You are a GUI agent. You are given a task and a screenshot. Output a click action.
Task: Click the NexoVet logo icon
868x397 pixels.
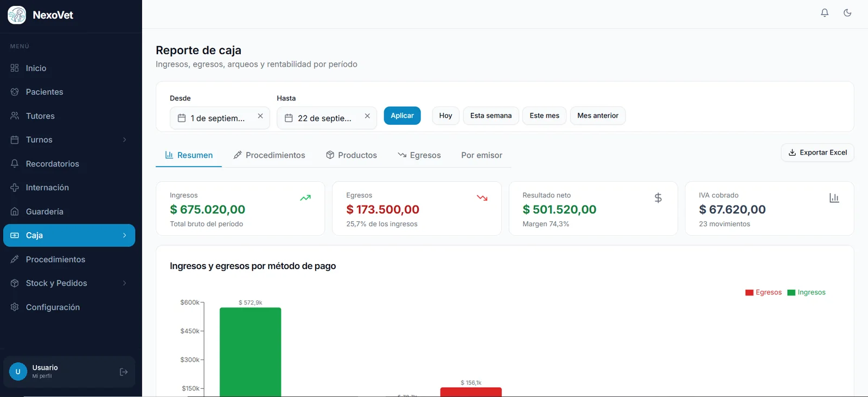tap(17, 15)
